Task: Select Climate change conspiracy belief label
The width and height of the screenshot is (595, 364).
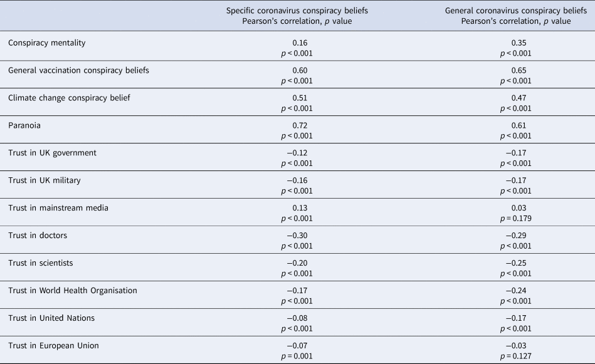Action: point(69,98)
